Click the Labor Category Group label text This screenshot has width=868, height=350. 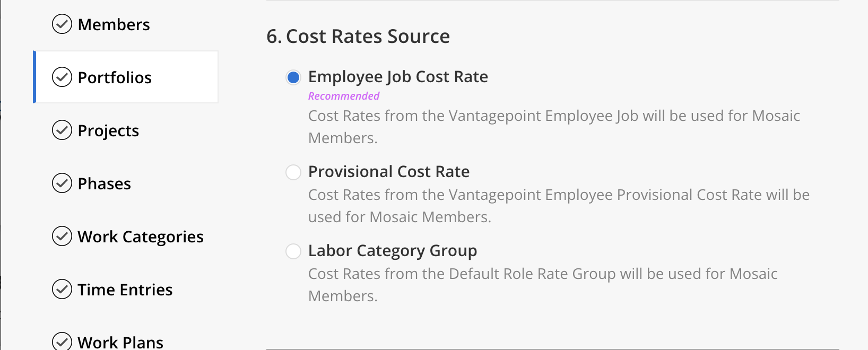pos(393,251)
